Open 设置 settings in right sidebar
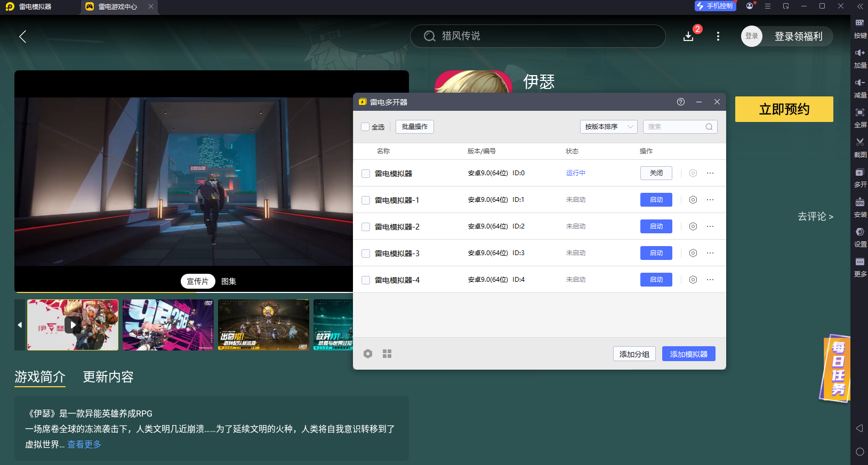This screenshot has width=868, height=465. coord(859,238)
